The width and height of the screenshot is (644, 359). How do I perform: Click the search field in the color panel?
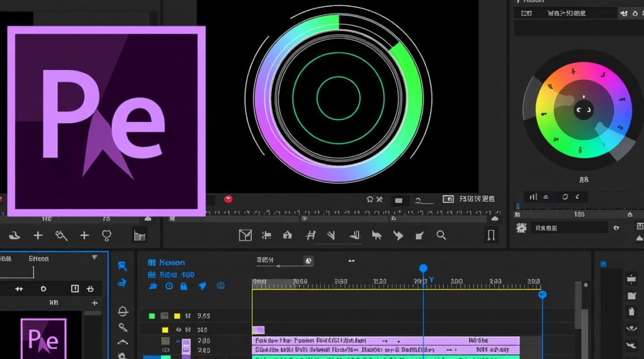569,228
